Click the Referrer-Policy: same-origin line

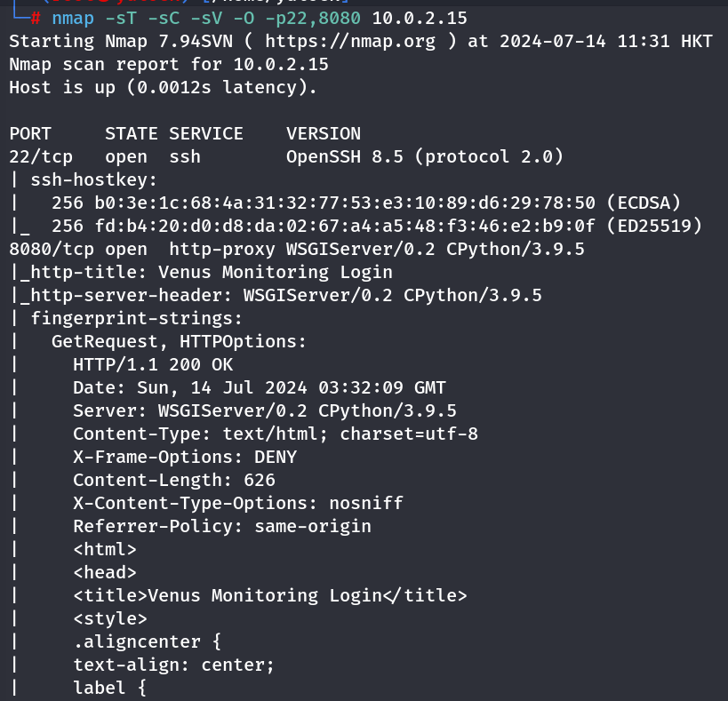point(222,526)
